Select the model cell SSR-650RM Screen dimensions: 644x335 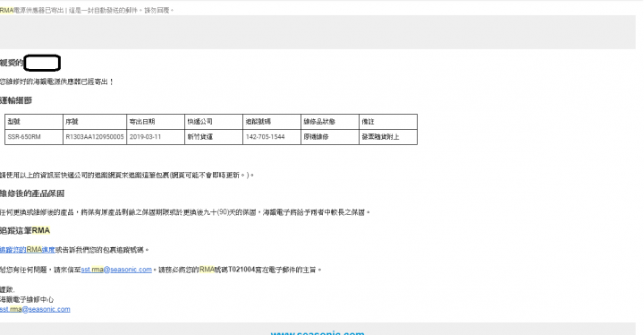(x=34, y=137)
